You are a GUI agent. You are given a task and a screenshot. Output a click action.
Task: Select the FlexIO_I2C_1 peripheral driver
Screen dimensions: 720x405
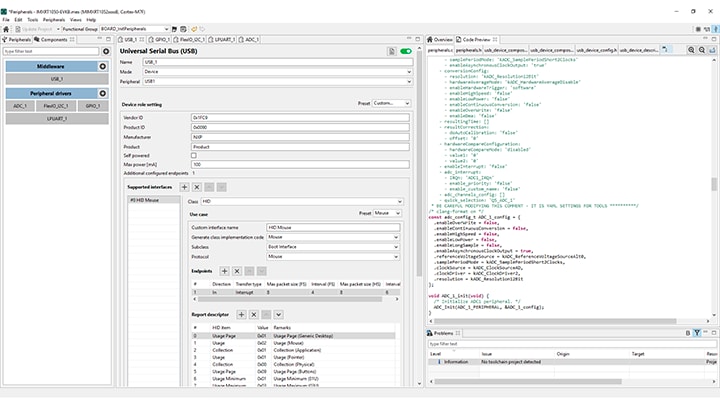pos(58,105)
